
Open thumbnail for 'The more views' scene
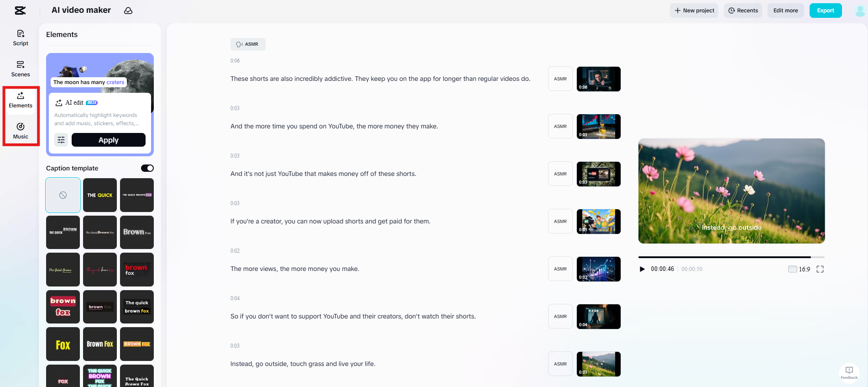(599, 269)
